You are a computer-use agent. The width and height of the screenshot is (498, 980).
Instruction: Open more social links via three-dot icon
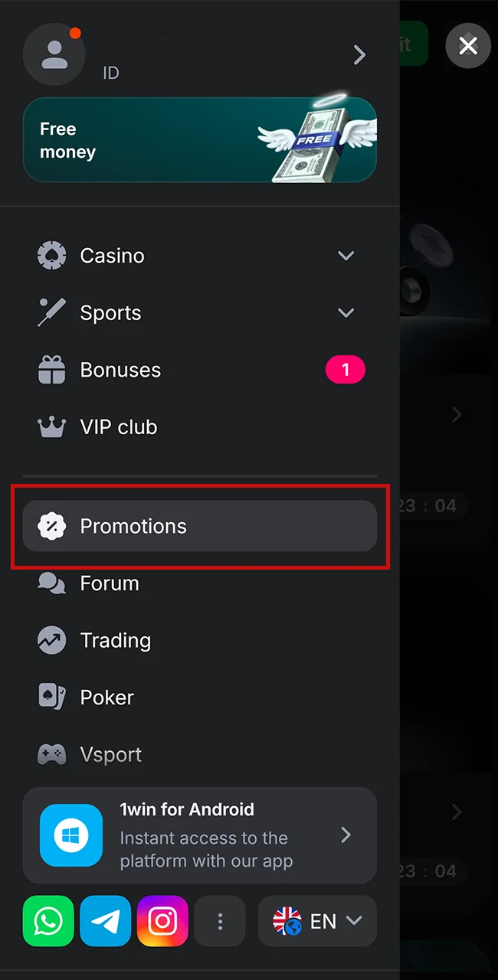[x=220, y=921]
